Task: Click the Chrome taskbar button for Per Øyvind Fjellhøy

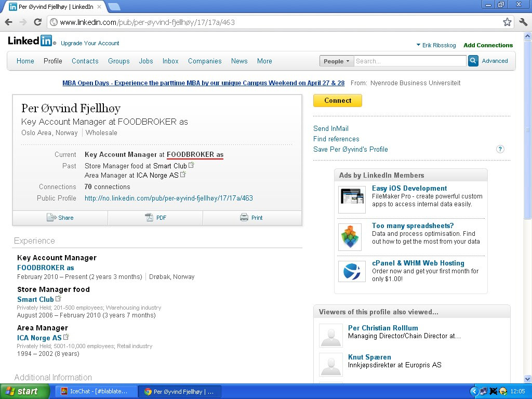Action: (180, 392)
